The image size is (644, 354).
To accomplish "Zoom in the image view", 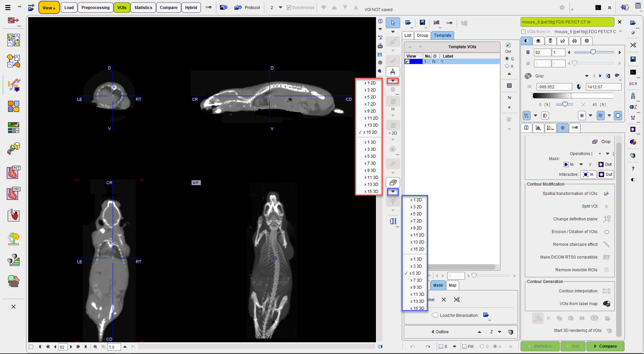I will [x=95, y=347].
